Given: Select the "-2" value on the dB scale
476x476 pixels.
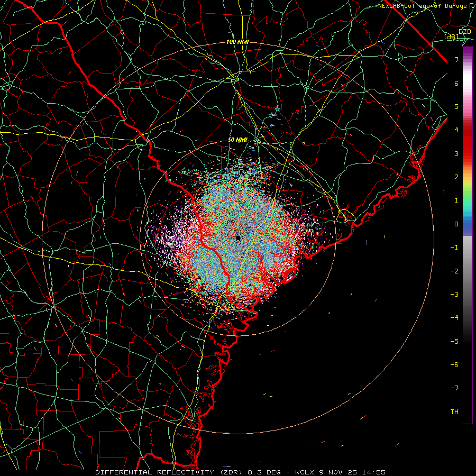Looking at the screenshot, I should pyautogui.click(x=454, y=271).
